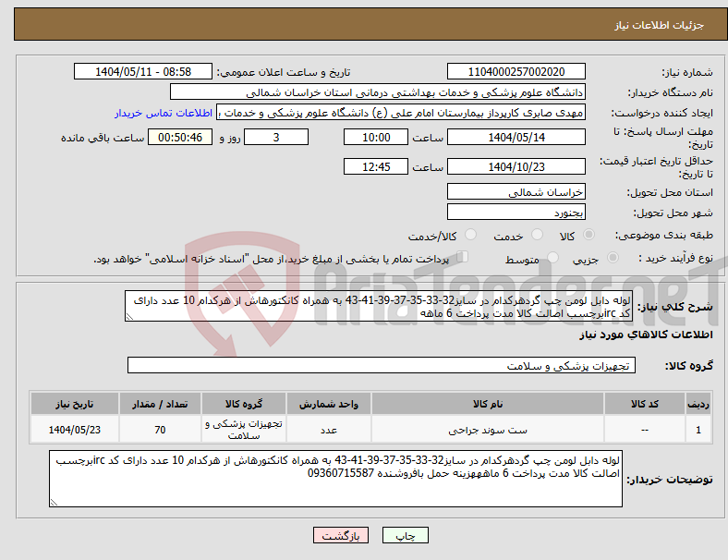This screenshot has width=728, height=560.
Task: Click the اطلاعات کالاهای مورد نیاز heading
Action: 646,335
